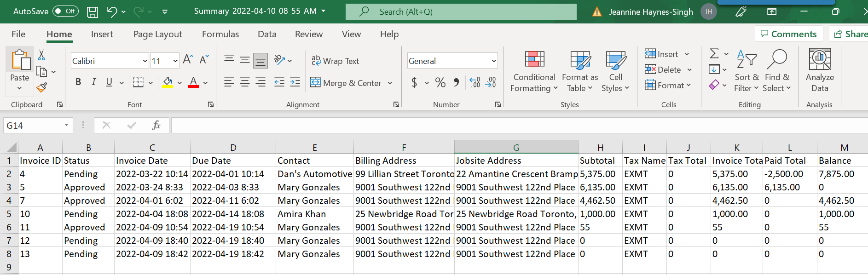The width and height of the screenshot is (868, 275).
Task: Click the AutoSum sigma icon
Action: click(x=714, y=54)
